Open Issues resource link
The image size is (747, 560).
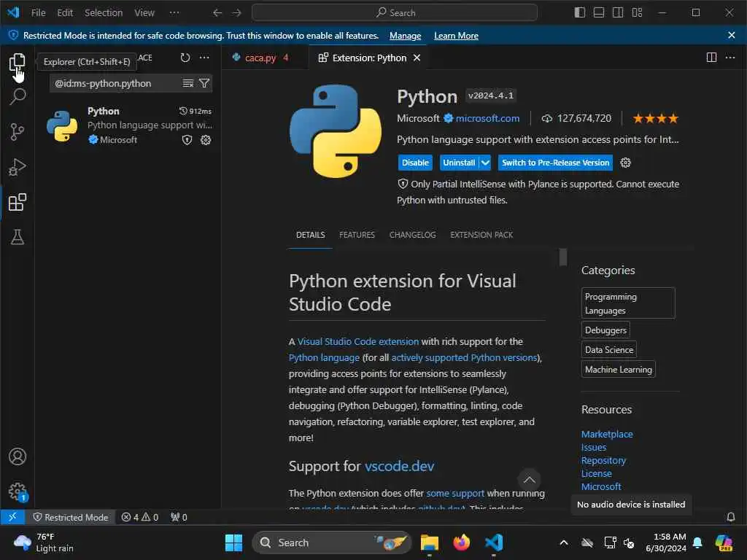pyautogui.click(x=594, y=448)
